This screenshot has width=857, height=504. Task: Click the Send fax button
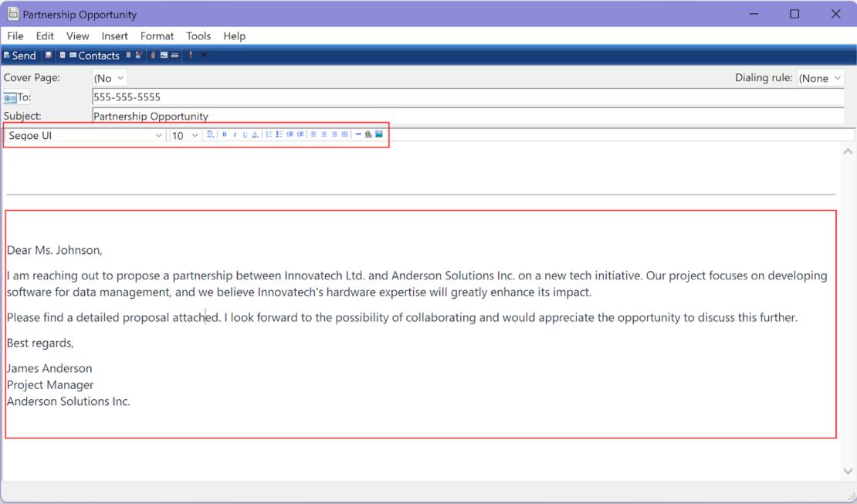20,56
